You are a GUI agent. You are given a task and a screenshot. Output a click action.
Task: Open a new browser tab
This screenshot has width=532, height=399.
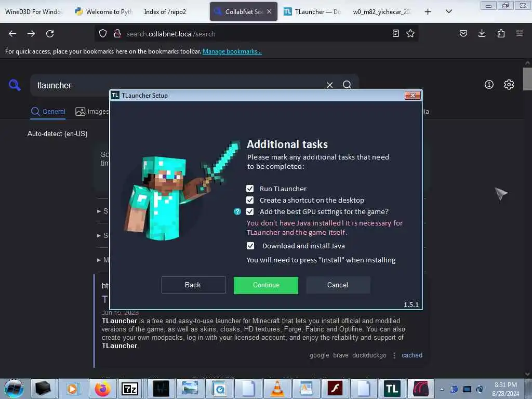click(x=428, y=12)
